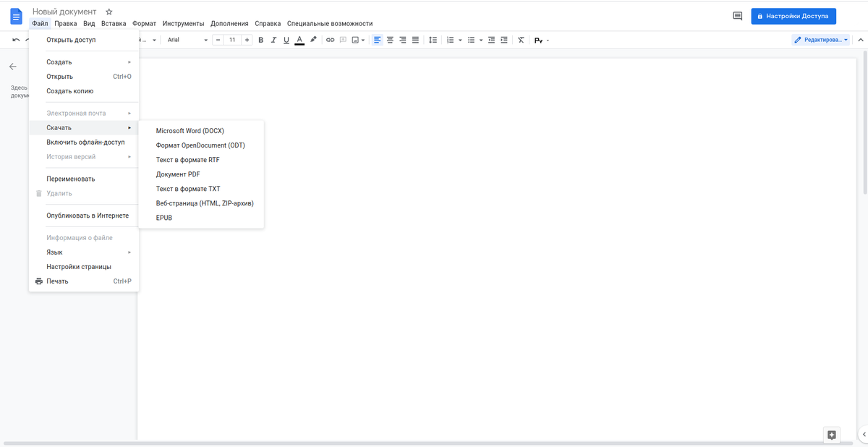Increase font size with the plus button

pos(247,40)
